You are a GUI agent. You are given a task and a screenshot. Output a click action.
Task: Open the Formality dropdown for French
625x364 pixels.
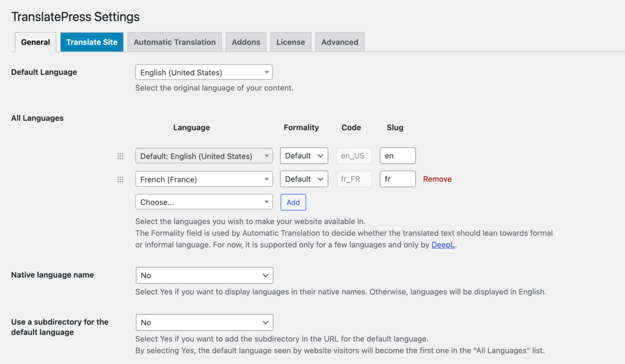tap(304, 179)
